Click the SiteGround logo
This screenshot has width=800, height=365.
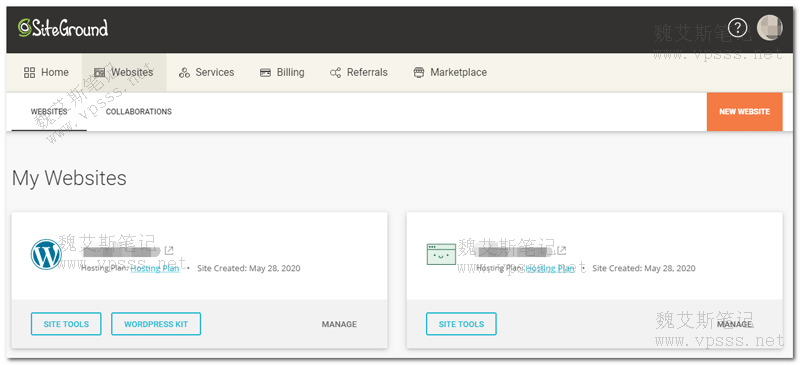[x=63, y=28]
